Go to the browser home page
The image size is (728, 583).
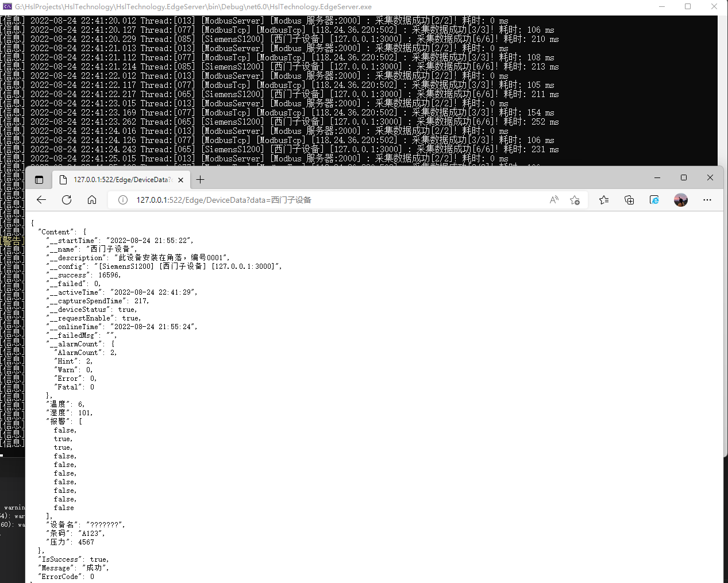(x=92, y=200)
